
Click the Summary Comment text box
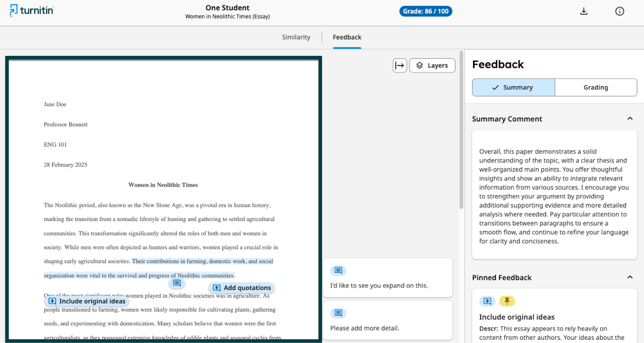pyautogui.click(x=554, y=195)
